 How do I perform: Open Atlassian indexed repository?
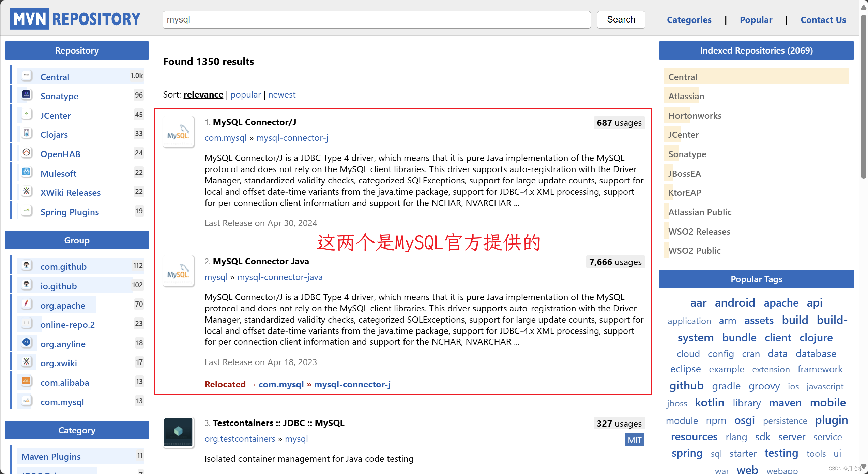pos(686,96)
